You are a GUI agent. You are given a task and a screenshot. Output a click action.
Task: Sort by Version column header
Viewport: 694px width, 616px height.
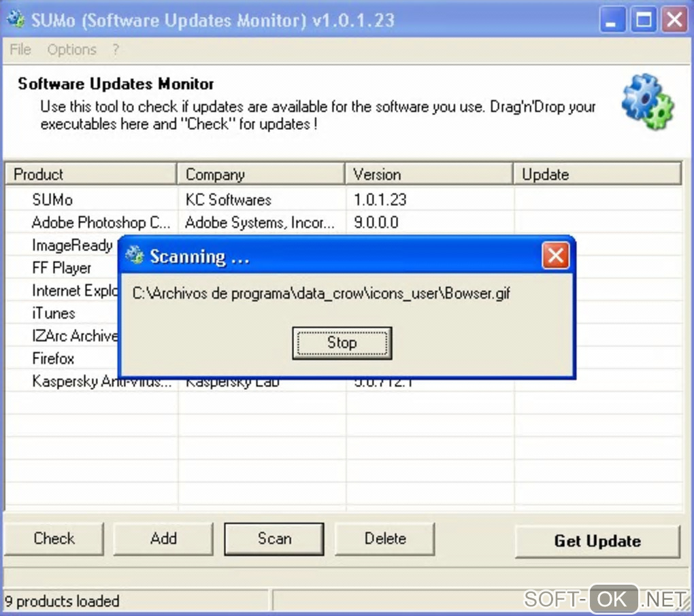(429, 174)
